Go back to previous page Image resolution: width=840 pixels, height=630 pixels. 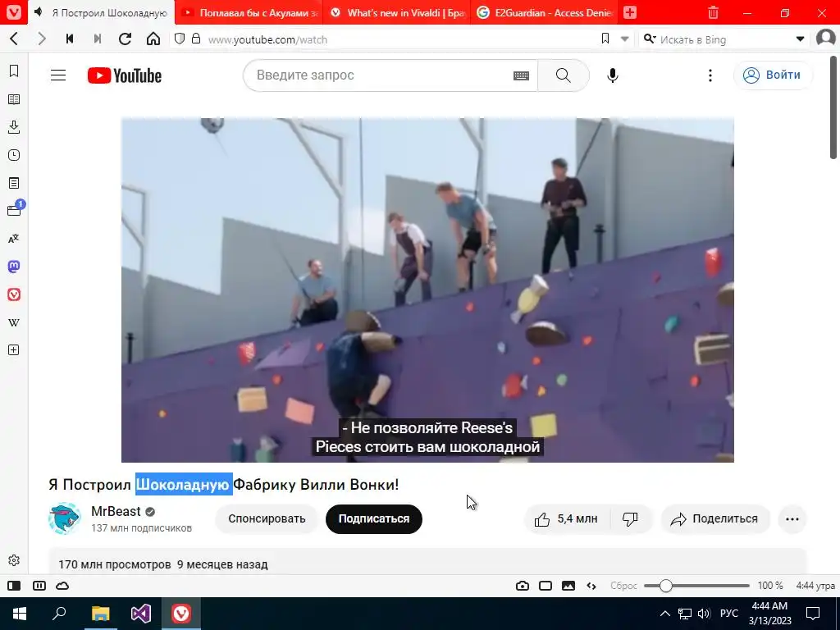click(15, 39)
